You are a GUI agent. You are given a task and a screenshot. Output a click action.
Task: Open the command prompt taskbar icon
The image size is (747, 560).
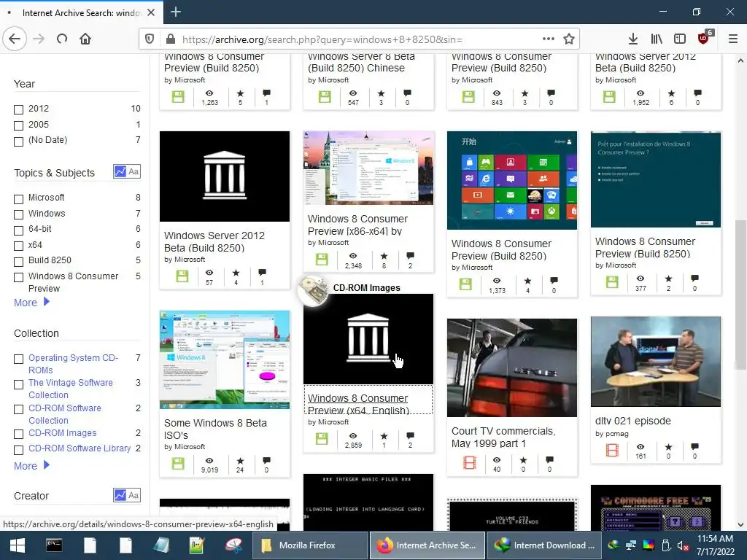point(53,545)
